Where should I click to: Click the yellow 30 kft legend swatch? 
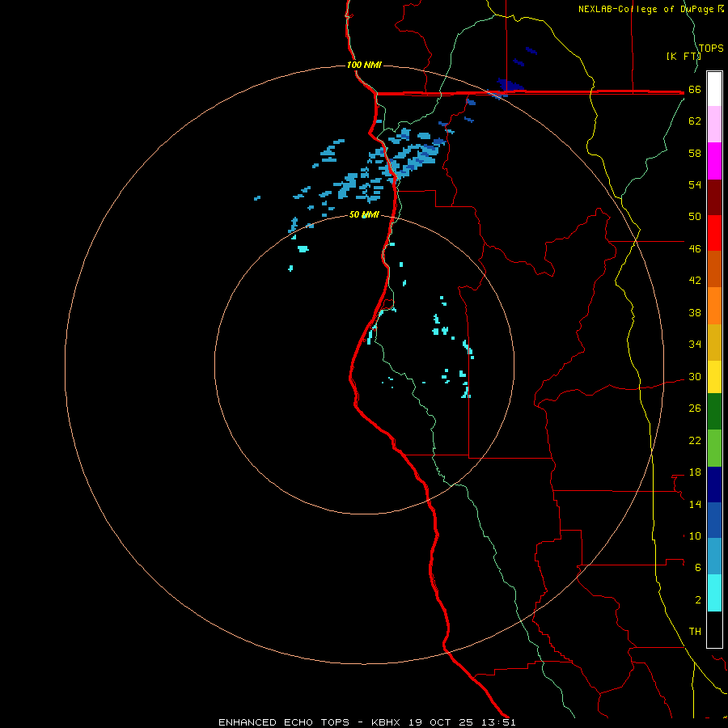714,377
